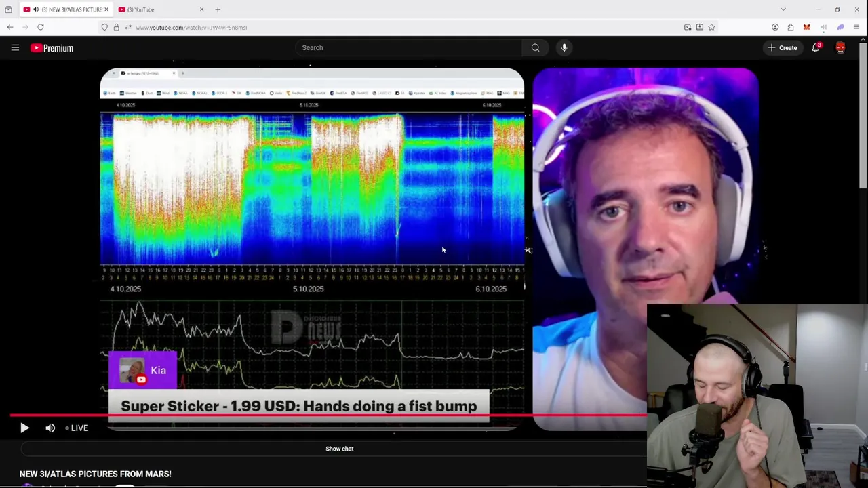Open the YouTube guide hamburger menu
868x488 pixels.
tap(15, 47)
